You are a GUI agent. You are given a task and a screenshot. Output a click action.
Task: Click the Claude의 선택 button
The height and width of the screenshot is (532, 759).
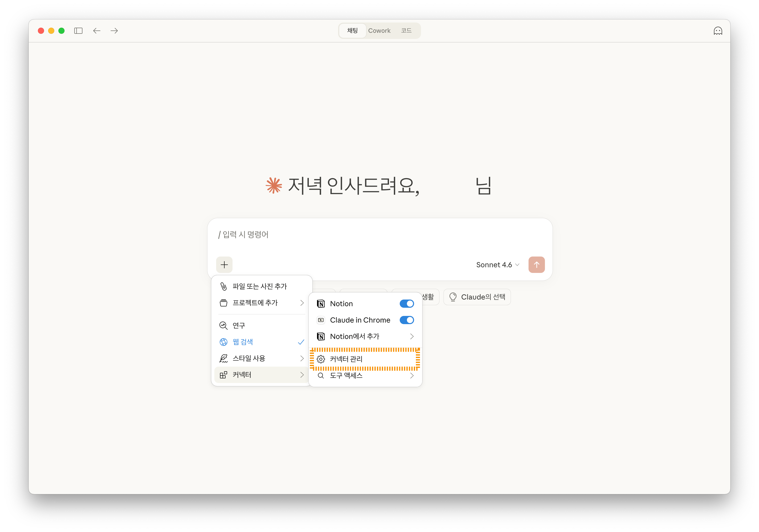tap(477, 297)
